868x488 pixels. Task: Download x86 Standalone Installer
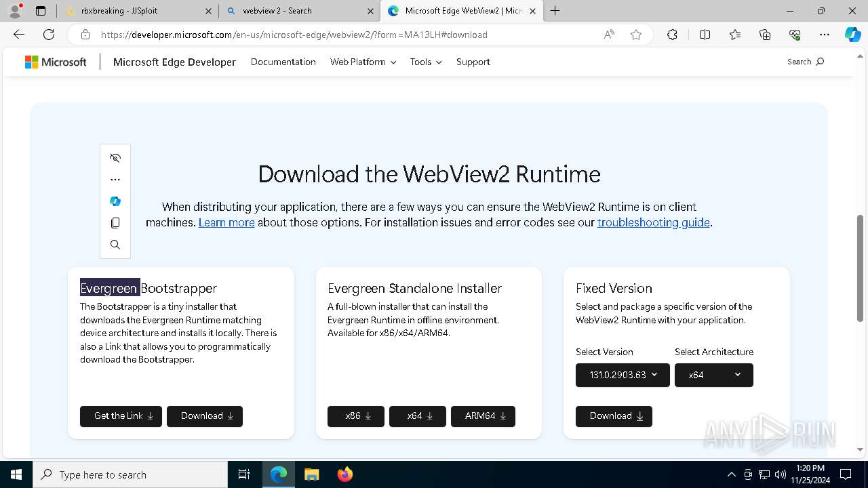pyautogui.click(x=356, y=416)
